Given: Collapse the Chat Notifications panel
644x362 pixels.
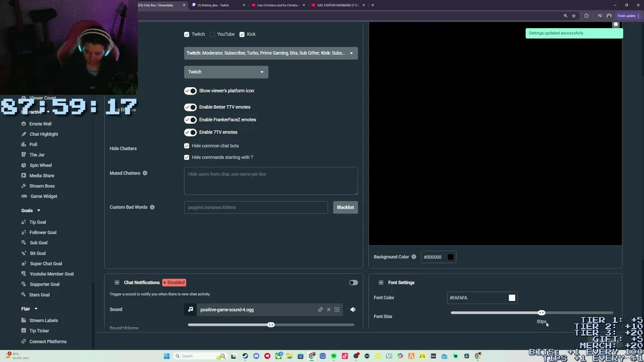Looking at the screenshot, I should [x=117, y=283].
